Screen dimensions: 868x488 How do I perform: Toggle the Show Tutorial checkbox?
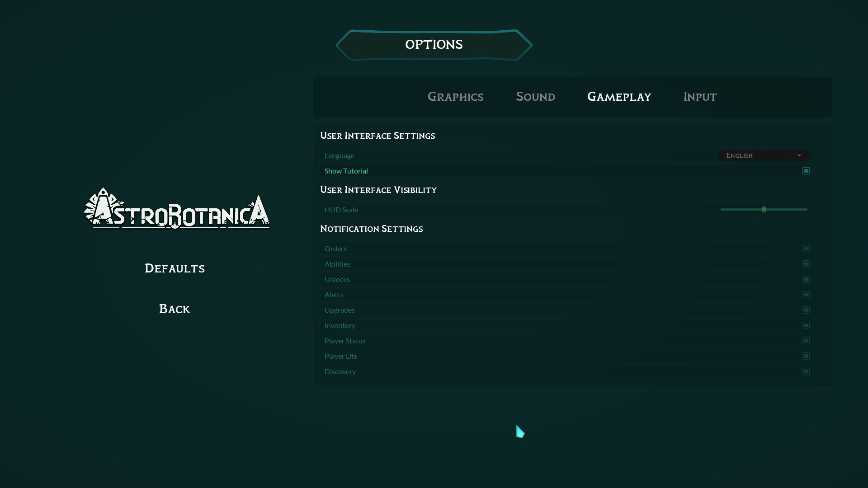(x=806, y=171)
